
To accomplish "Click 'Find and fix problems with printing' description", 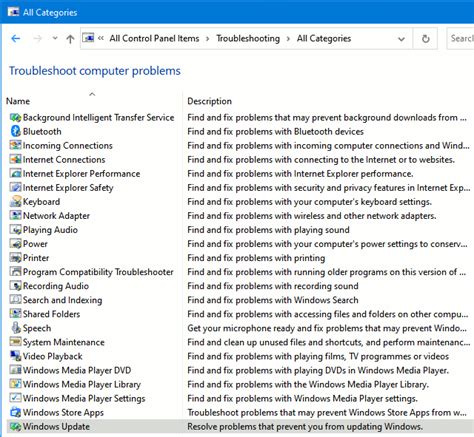I will coord(256,258).
